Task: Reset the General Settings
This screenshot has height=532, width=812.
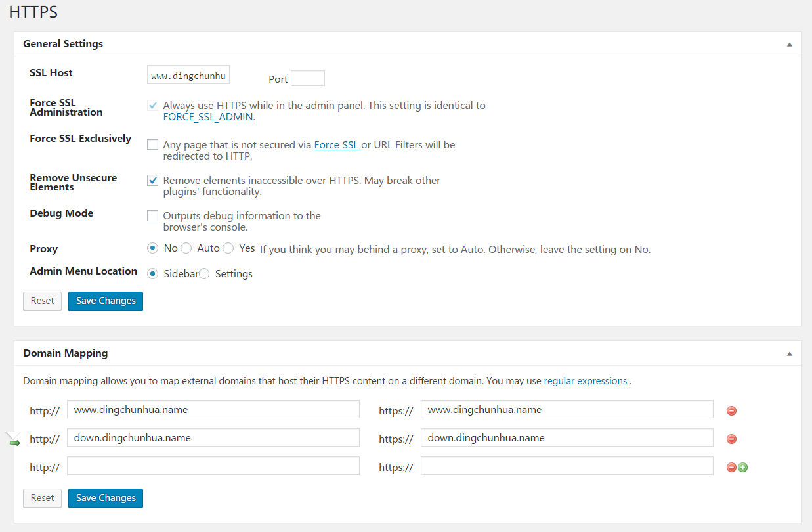Action: point(42,301)
